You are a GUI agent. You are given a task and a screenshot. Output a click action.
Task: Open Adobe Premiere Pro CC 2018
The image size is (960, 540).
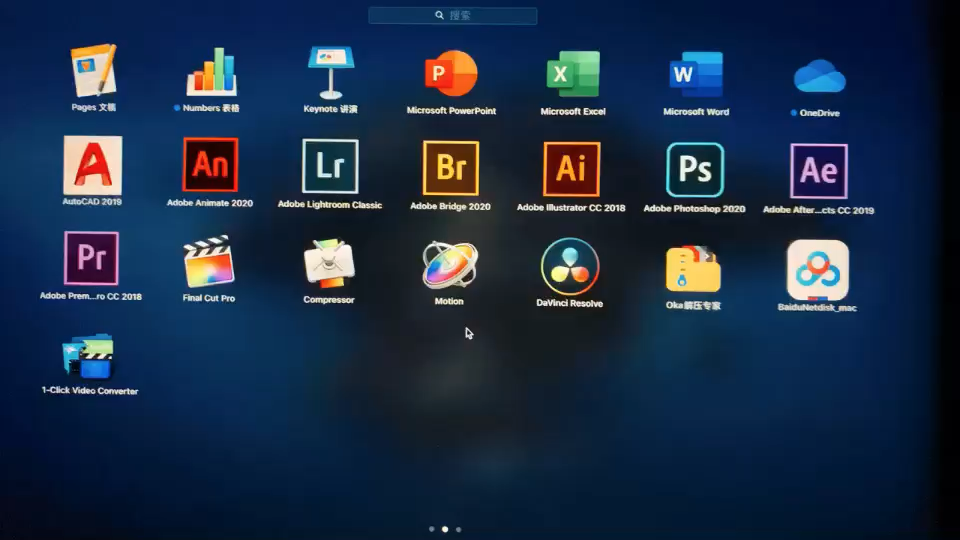[x=91, y=258]
